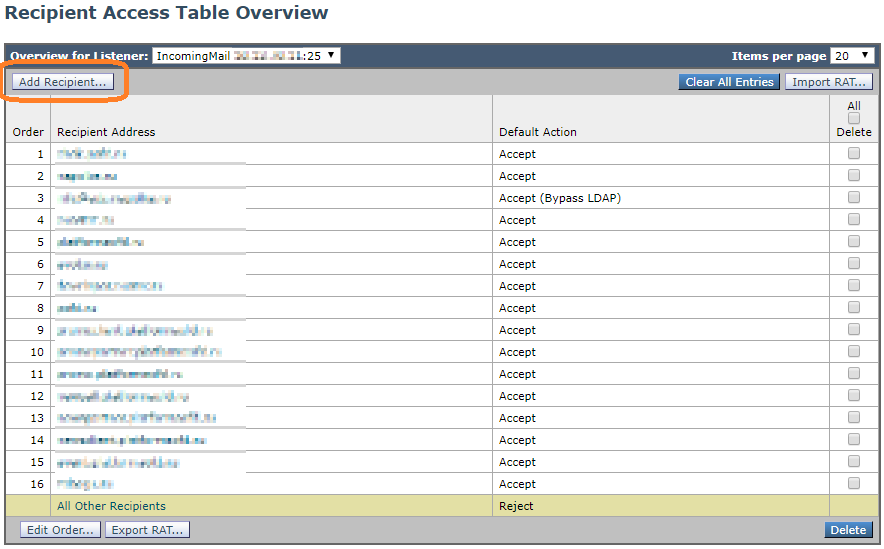Check the delete box for order 9

[x=854, y=329]
